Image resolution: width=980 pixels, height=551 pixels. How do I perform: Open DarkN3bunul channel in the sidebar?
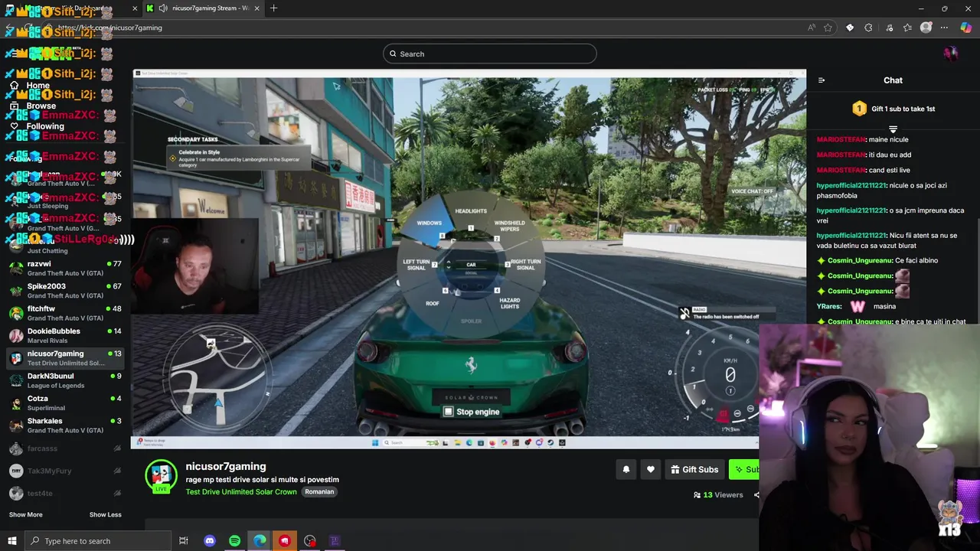(65, 380)
